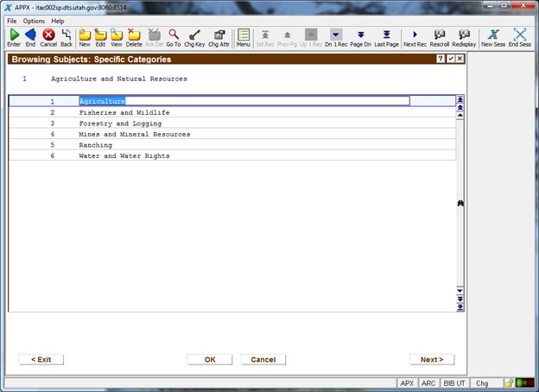Screen dimensions: 539x392
Task: Jump to Last Page icon
Action: [386, 35]
